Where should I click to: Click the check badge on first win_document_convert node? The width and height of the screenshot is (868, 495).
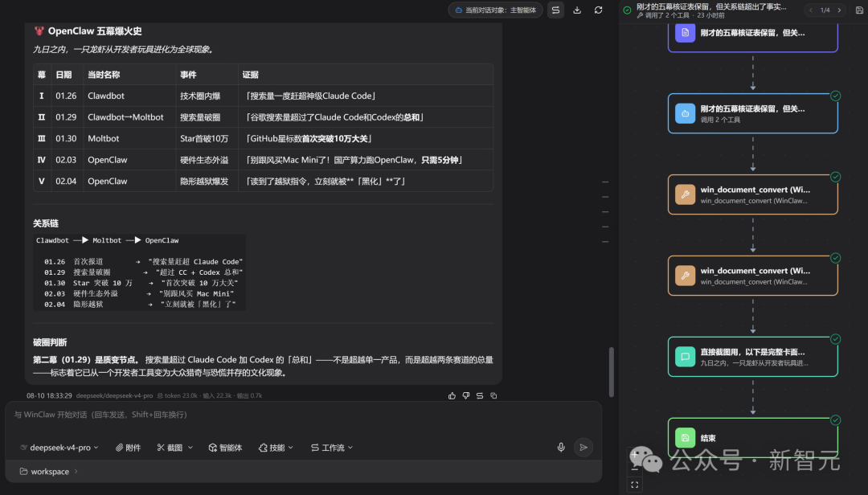pyautogui.click(x=835, y=177)
